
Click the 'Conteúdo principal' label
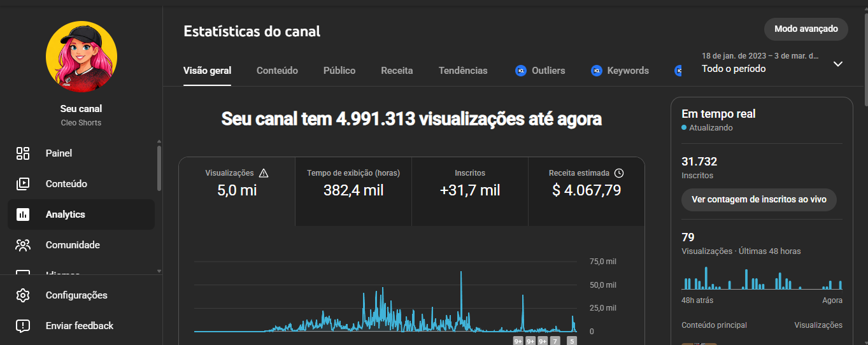pyautogui.click(x=714, y=325)
